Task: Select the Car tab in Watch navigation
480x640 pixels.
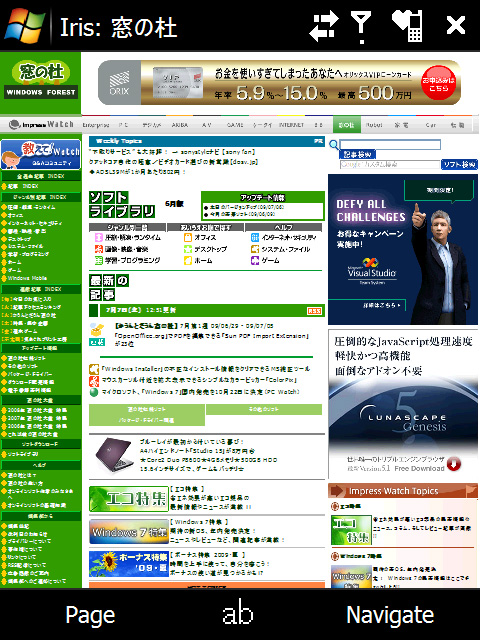Action: tap(431, 125)
